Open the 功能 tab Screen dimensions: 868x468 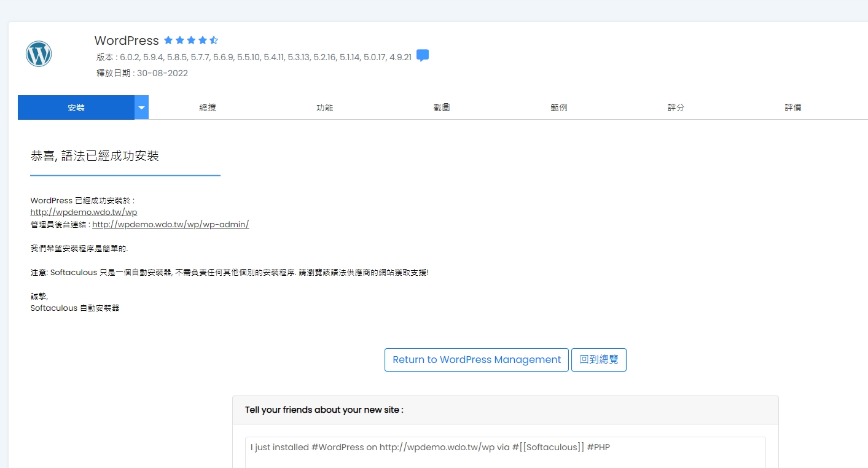[x=324, y=107]
